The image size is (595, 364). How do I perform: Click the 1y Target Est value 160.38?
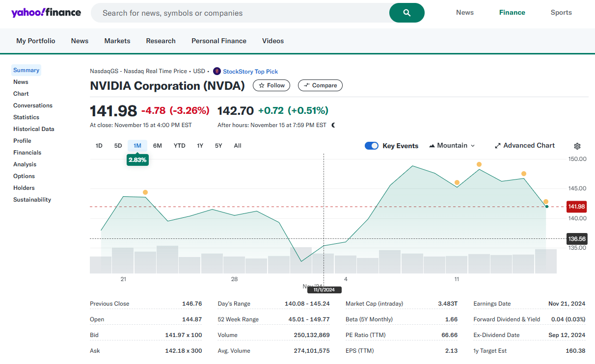(575, 351)
